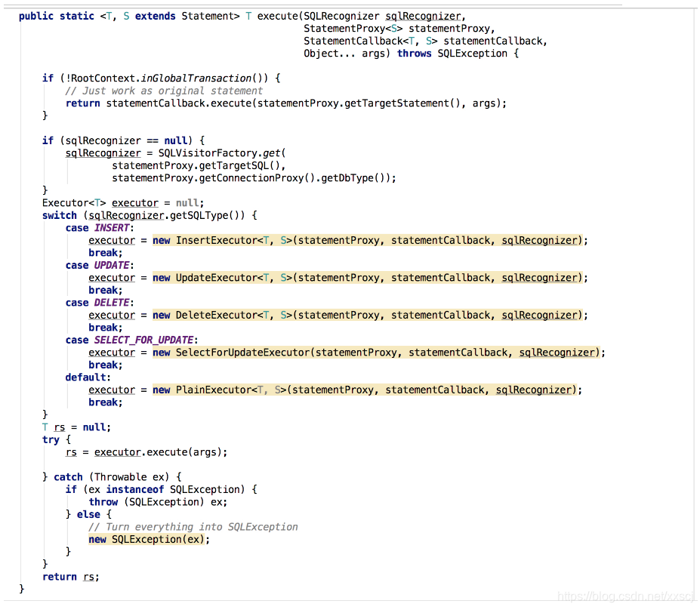This screenshot has height=610, width=700.
Task: Click the 'else' keyword
Action: [88, 515]
